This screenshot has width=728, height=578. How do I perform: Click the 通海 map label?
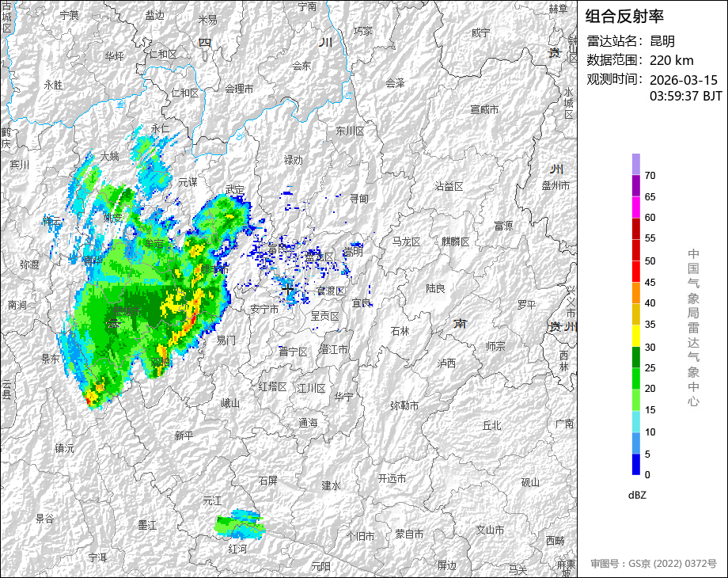pyautogui.click(x=308, y=422)
